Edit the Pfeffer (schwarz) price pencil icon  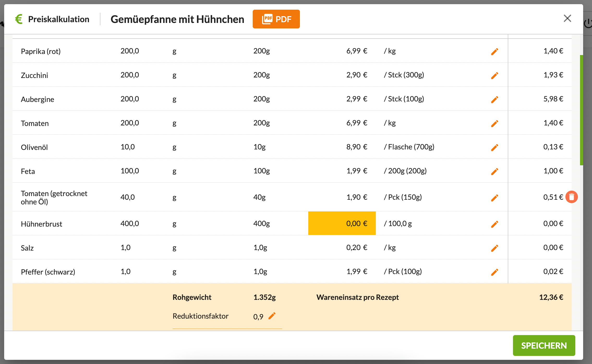point(494,272)
